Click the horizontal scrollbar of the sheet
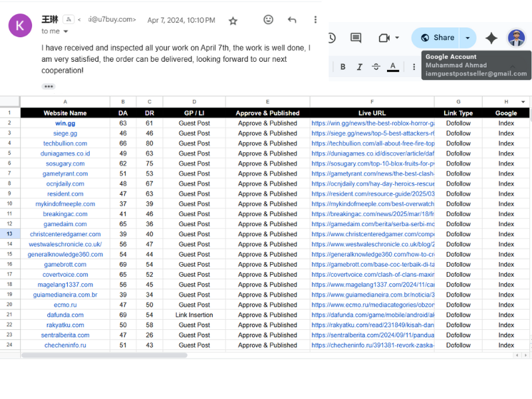The height and width of the screenshot is (399, 532). (104, 355)
